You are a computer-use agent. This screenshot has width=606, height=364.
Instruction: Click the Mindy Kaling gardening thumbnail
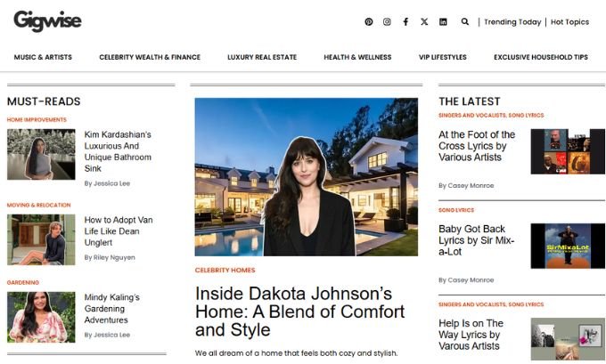pos(41,317)
